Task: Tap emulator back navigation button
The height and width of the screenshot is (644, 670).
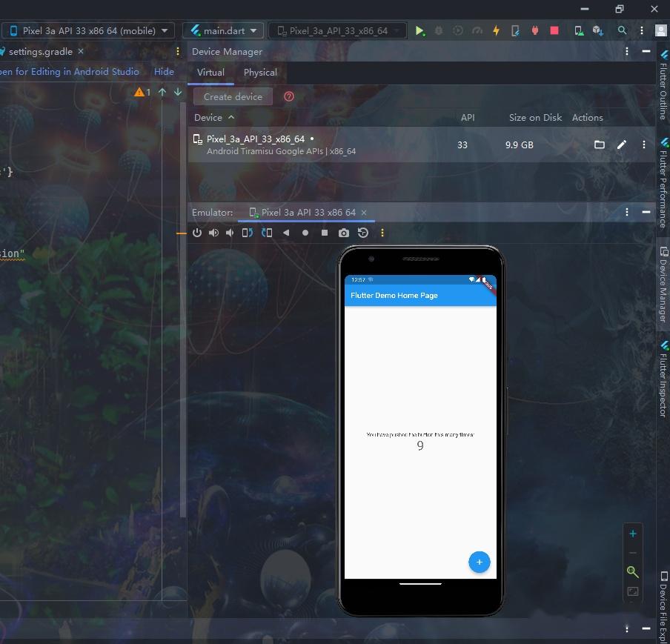Action: [x=286, y=233]
